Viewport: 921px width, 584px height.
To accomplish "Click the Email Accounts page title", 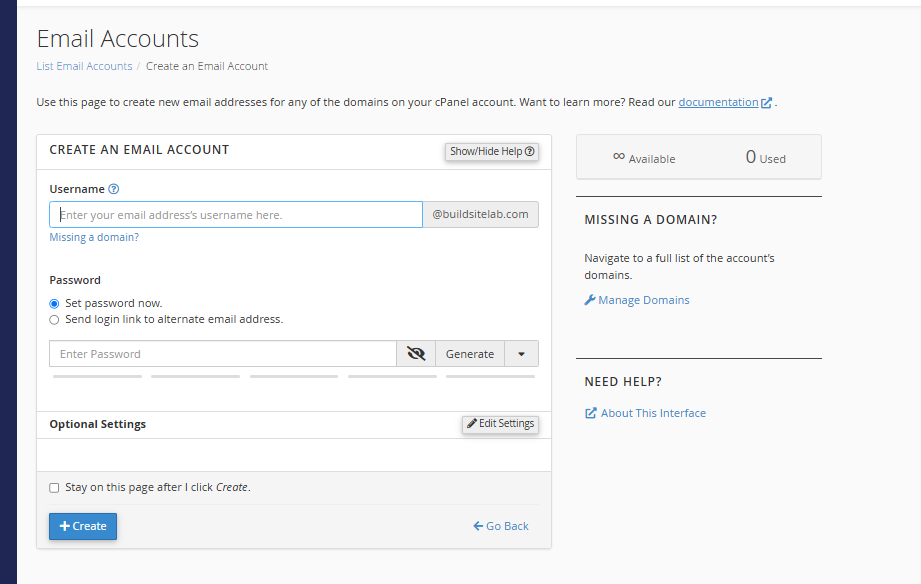I will pyautogui.click(x=117, y=39).
